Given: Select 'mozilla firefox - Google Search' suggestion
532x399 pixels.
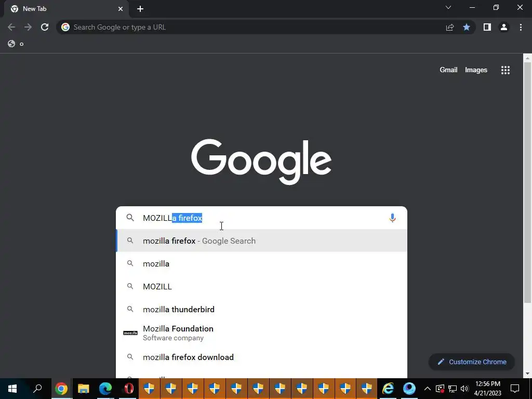Looking at the screenshot, I should pos(261,241).
